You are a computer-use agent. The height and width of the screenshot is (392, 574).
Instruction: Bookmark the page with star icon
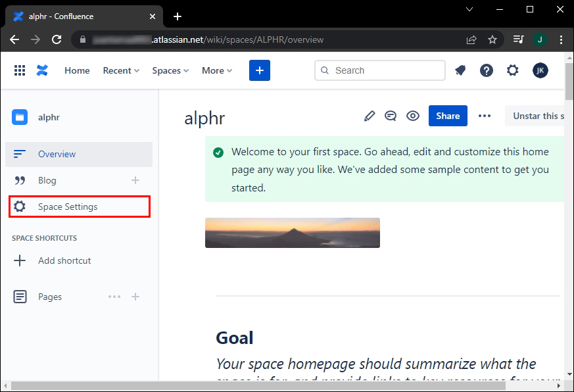[492, 39]
